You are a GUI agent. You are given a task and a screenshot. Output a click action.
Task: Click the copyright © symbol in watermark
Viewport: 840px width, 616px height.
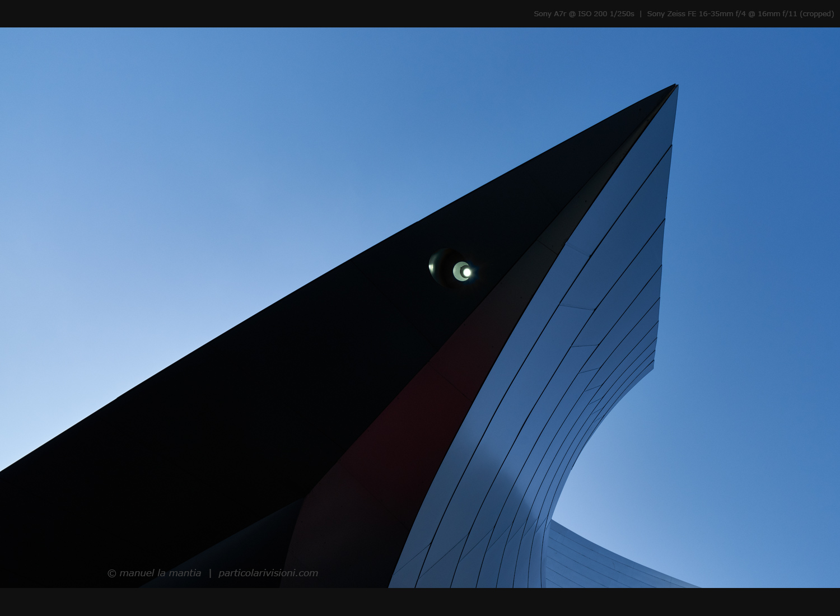coord(111,573)
